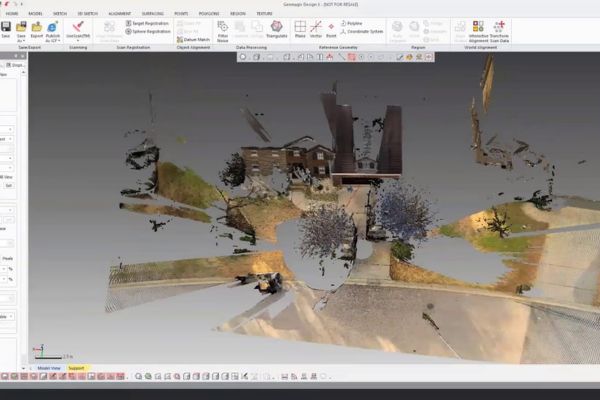Click the Point reference geometry icon
The width and height of the screenshot is (600, 400).
331,29
